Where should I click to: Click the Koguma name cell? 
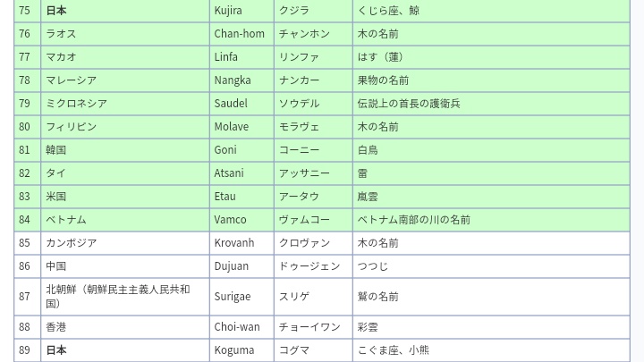241,350
